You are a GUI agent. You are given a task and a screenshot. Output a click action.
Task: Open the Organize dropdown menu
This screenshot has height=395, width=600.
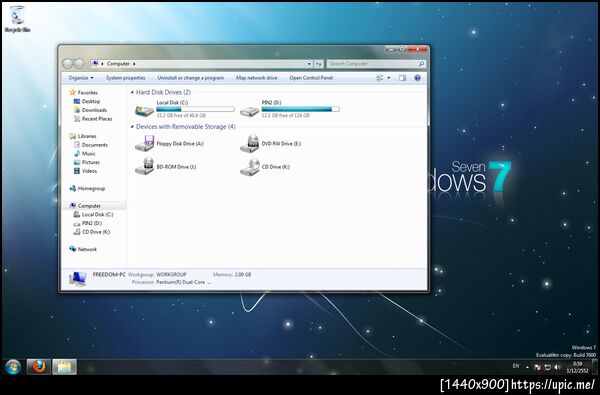pyautogui.click(x=81, y=78)
